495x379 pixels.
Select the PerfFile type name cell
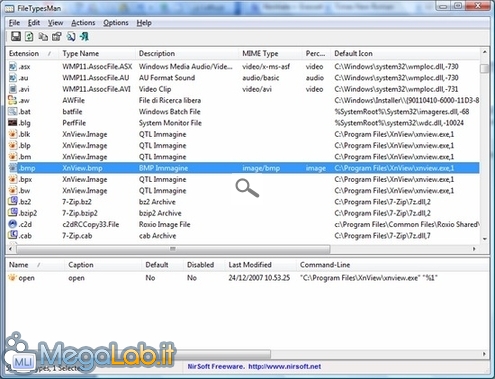point(74,123)
